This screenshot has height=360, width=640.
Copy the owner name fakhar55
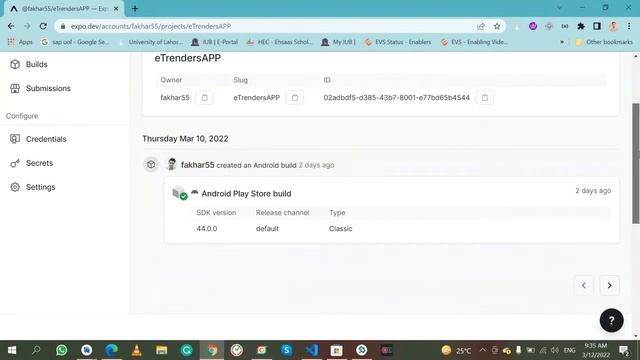204,98
